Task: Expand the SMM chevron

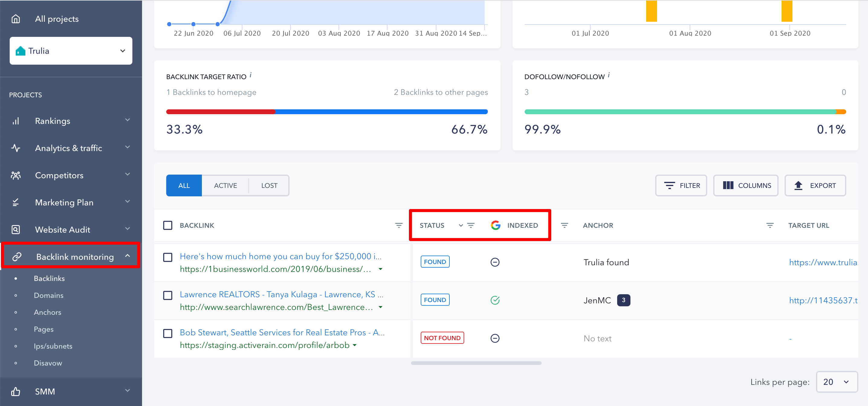Action: point(127,391)
